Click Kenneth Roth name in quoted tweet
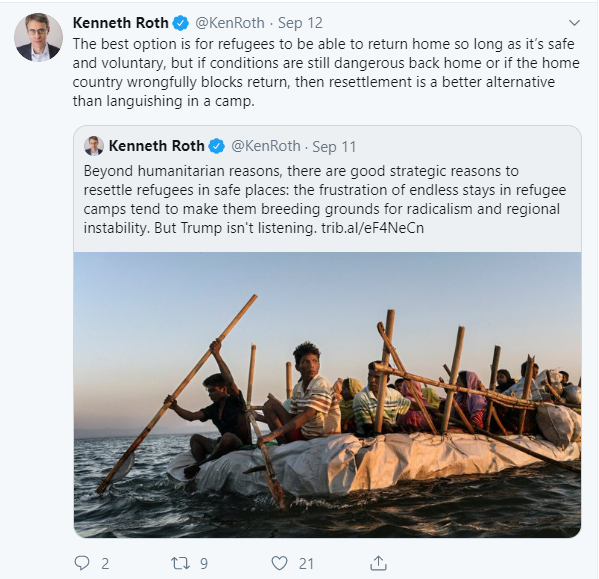Image resolution: width=599 pixels, height=579 pixels. (x=157, y=146)
